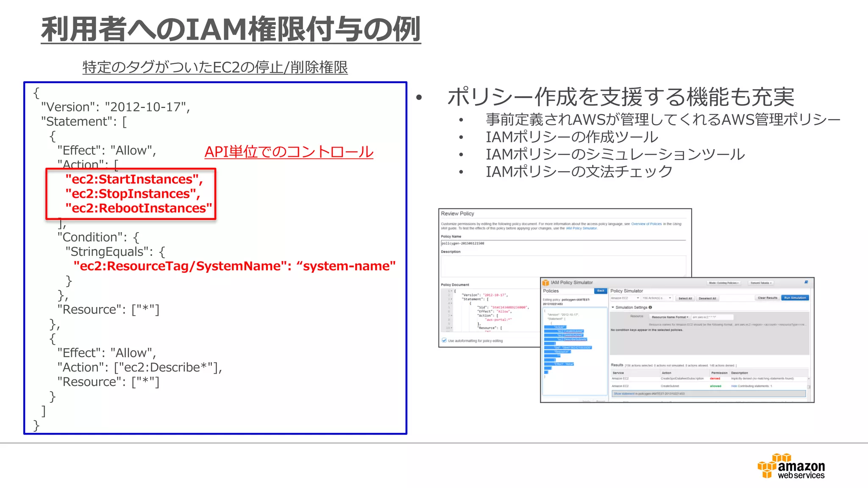Open the Tomomi Takada user dropdown
Image resolution: width=868 pixels, height=488 pixels.
click(x=761, y=283)
